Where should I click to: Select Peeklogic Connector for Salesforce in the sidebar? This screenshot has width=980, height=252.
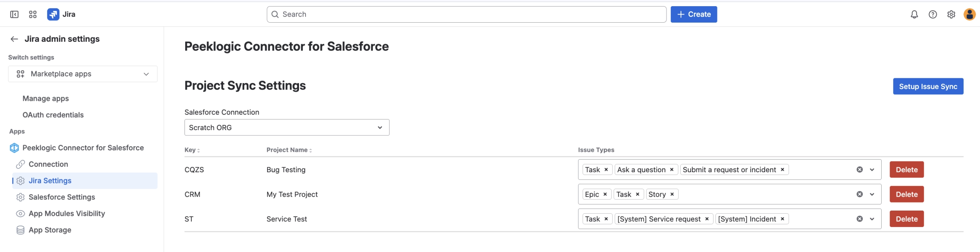[x=83, y=148]
